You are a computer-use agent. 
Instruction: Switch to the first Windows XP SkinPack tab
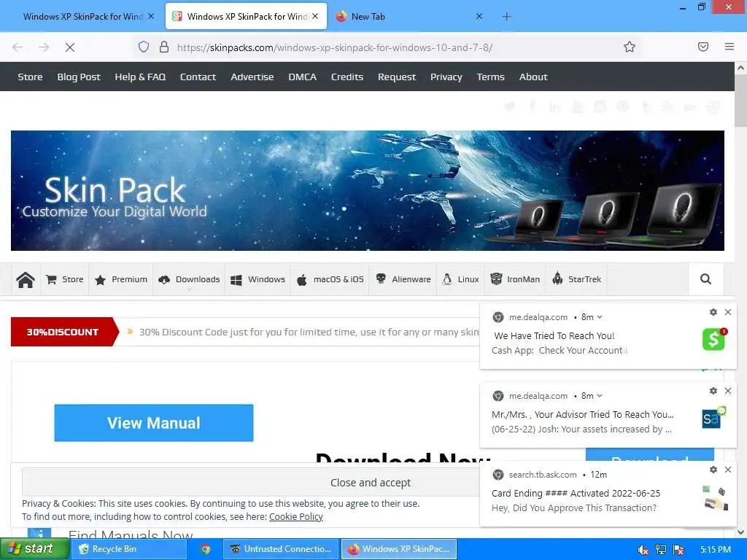click(82, 17)
